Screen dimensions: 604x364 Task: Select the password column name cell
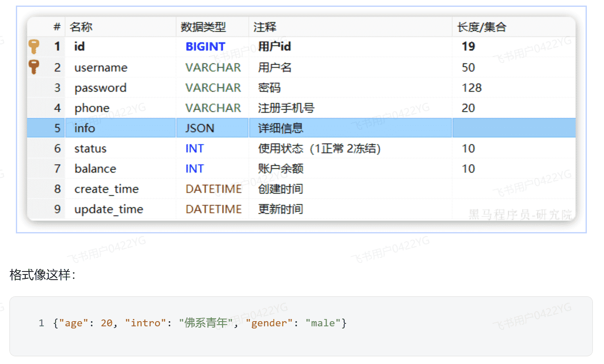tap(100, 88)
